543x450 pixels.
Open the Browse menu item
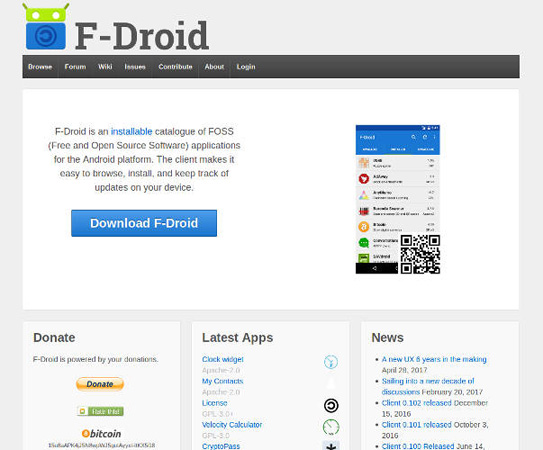coord(40,67)
